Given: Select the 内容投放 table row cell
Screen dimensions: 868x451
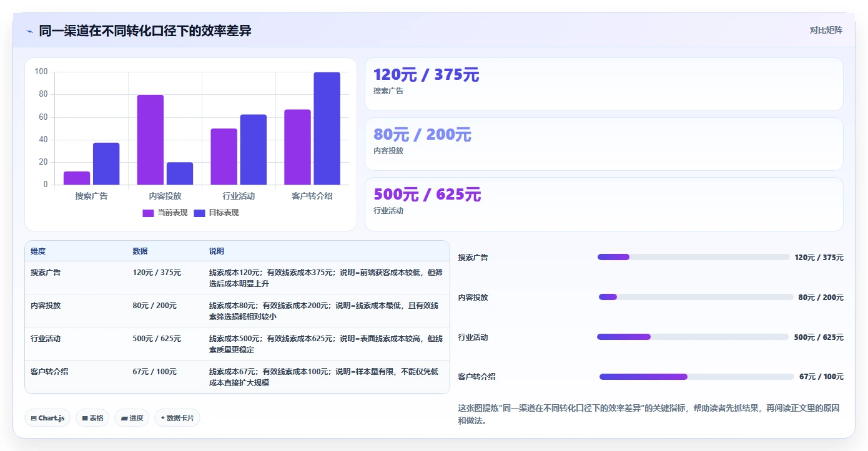Looking at the screenshot, I should click(46, 306).
